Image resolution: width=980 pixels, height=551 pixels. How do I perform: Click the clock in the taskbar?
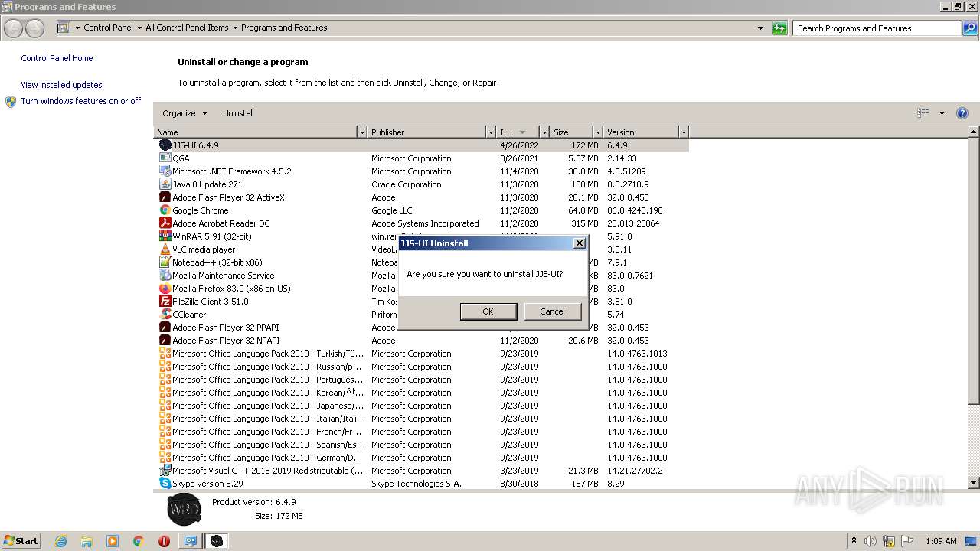[x=941, y=541]
